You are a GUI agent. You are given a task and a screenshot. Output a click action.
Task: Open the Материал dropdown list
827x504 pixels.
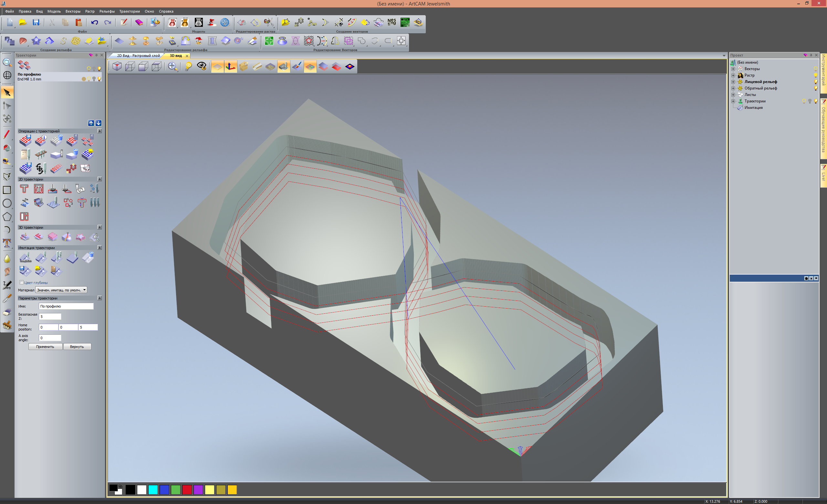84,289
